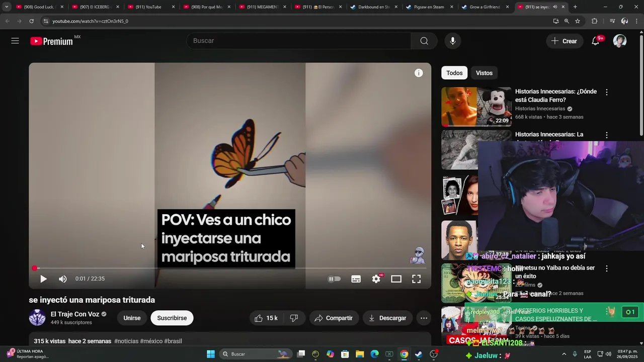Select the Todos filter chip

(454, 73)
